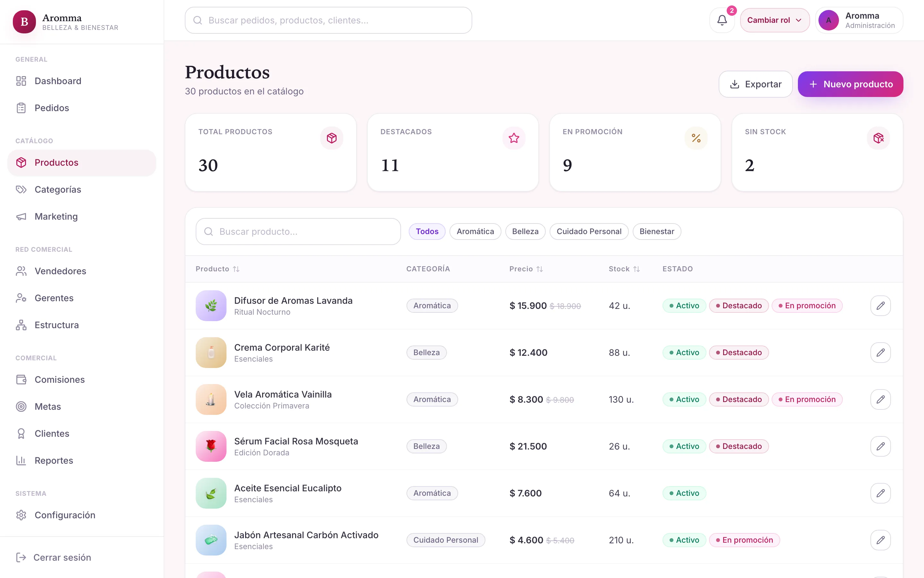Sort table by Precio column

pyautogui.click(x=526, y=269)
